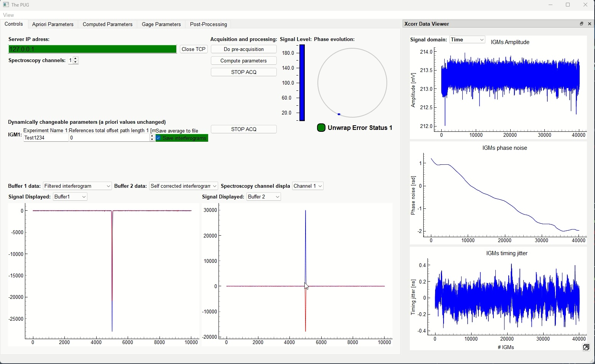Screen dimensions: 595x364
Task: Float the Xcorr Data Viewer dock panel
Action: pos(581,24)
